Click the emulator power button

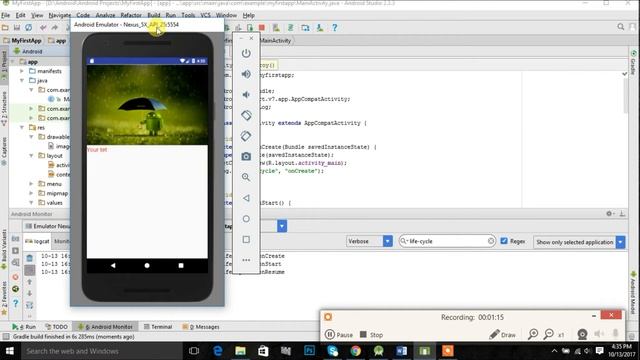(246, 53)
